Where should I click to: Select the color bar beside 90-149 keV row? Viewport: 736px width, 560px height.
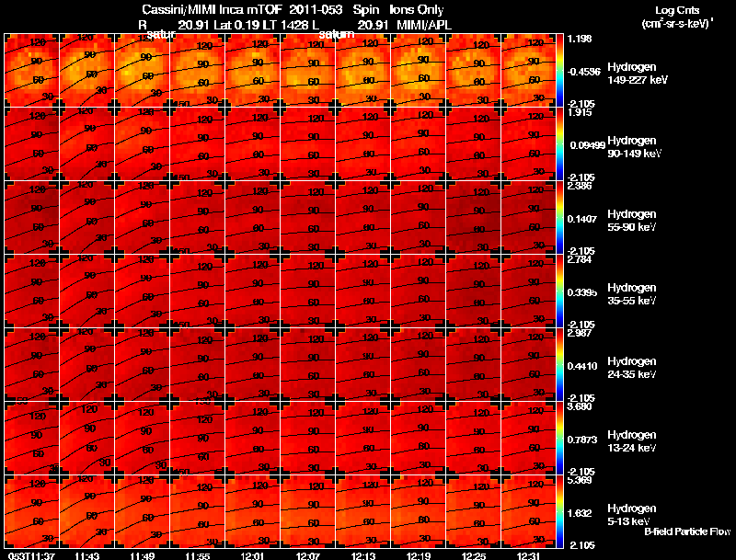pos(559,144)
